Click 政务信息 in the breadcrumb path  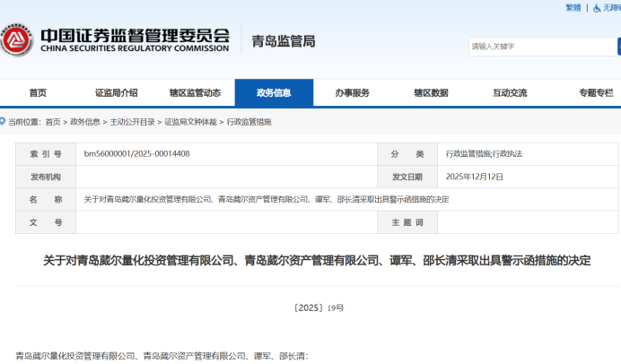[85, 122]
